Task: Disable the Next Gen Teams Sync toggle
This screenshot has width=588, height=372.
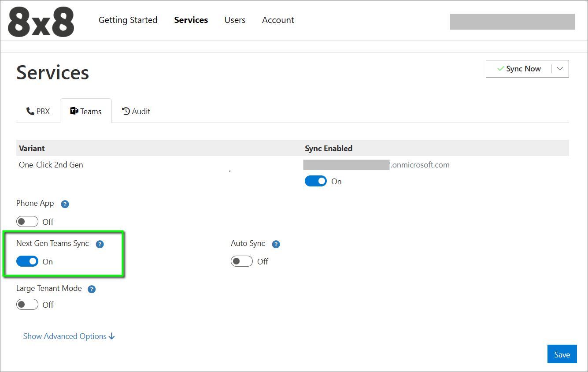Action: [x=27, y=261]
